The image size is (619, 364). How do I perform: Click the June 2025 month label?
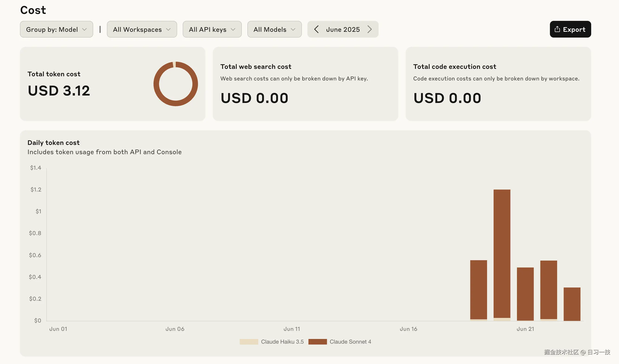(x=343, y=29)
